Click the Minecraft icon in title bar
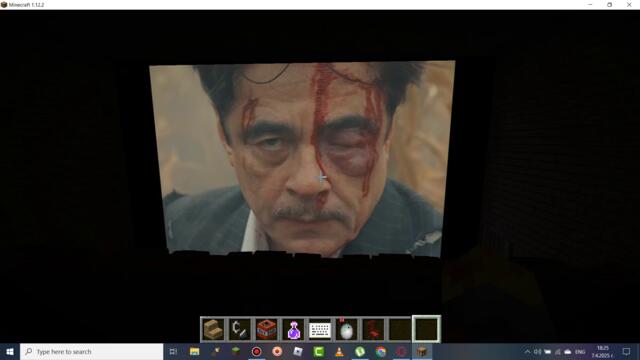This screenshot has width=640, height=360. point(4,5)
